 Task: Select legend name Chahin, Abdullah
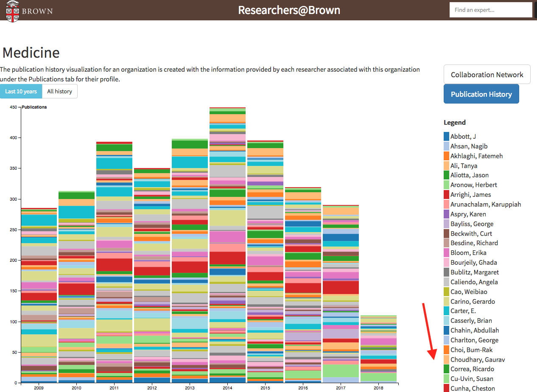[475, 330]
